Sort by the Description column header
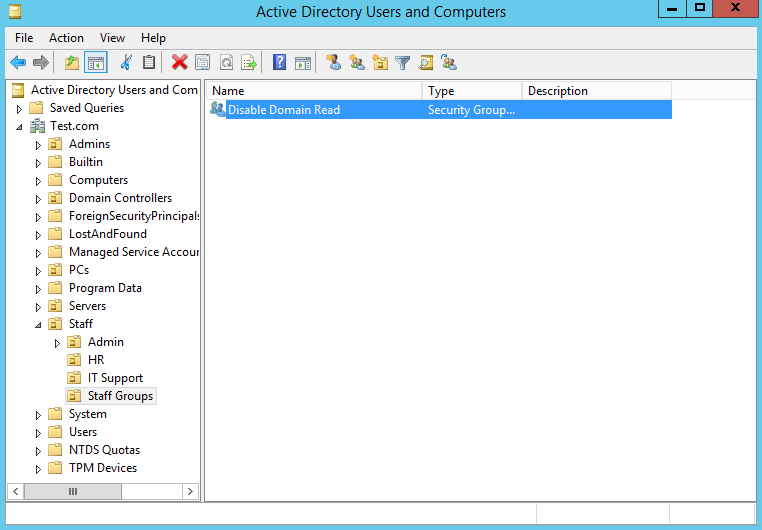This screenshot has height=530, width=762. point(597,91)
